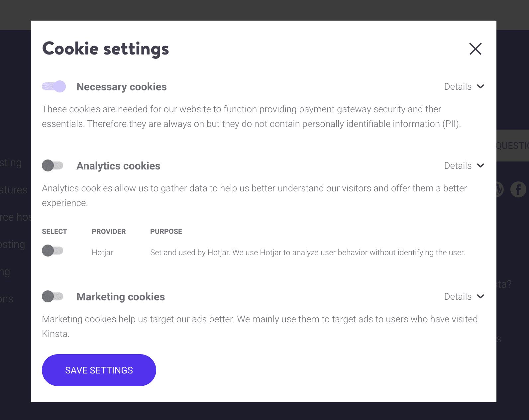
Task: Click the SAVE SETTINGS button
Action: coord(99,370)
